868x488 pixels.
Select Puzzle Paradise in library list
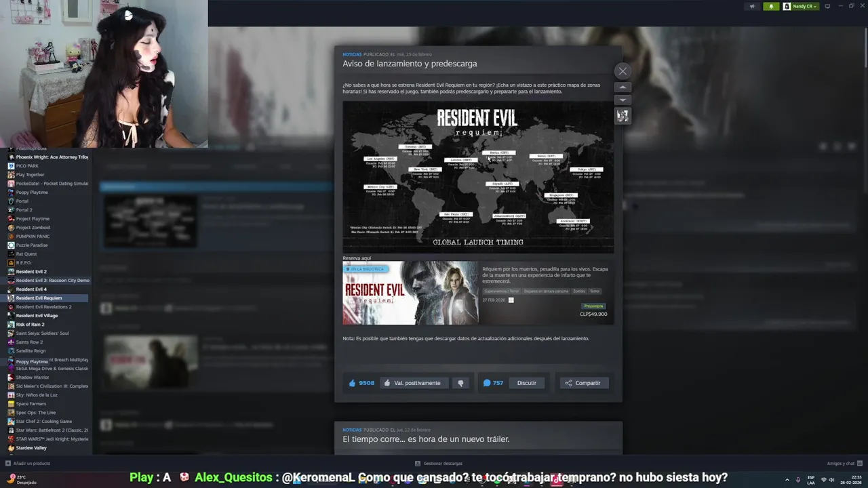[47, 245]
